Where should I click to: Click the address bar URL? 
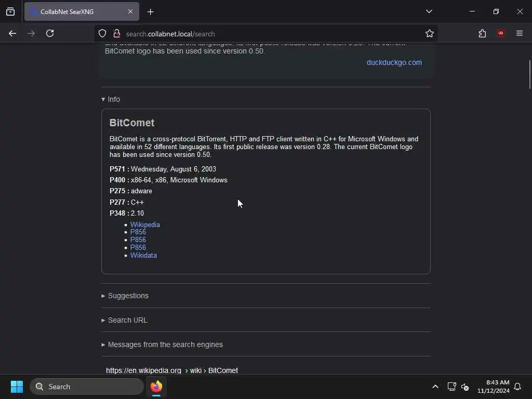tap(170, 34)
